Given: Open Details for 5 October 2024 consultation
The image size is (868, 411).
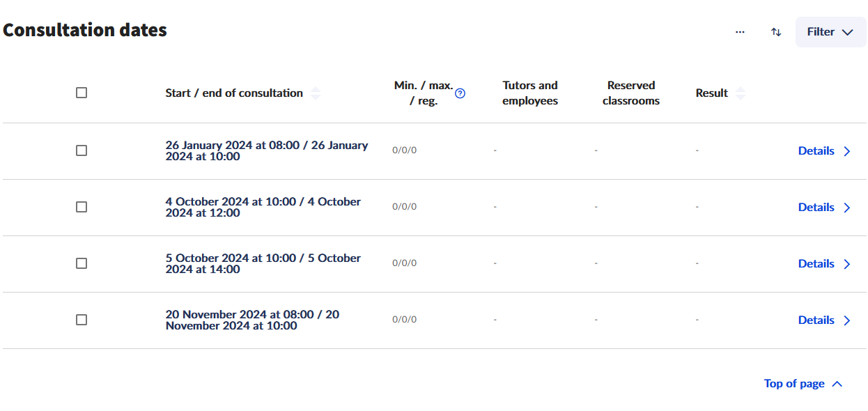Looking at the screenshot, I should (x=816, y=263).
